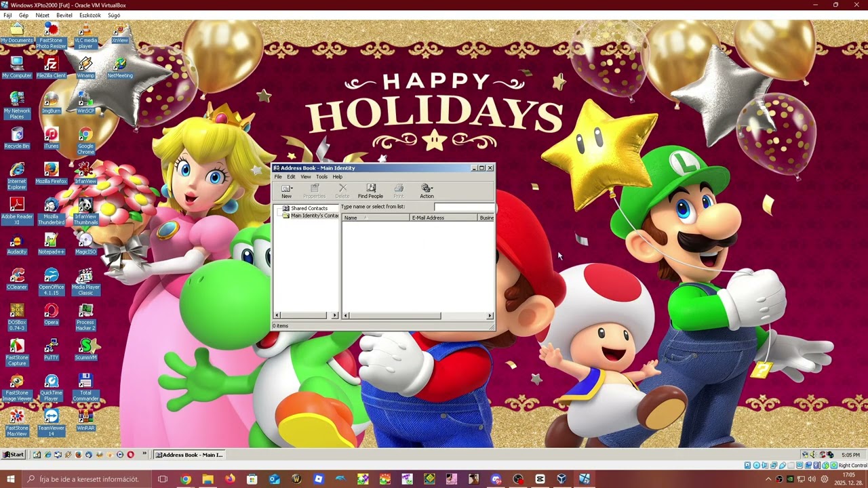Image resolution: width=868 pixels, height=488 pixels.
Task: Select NetMeeting desktop icon
Action: pos(120,68)
